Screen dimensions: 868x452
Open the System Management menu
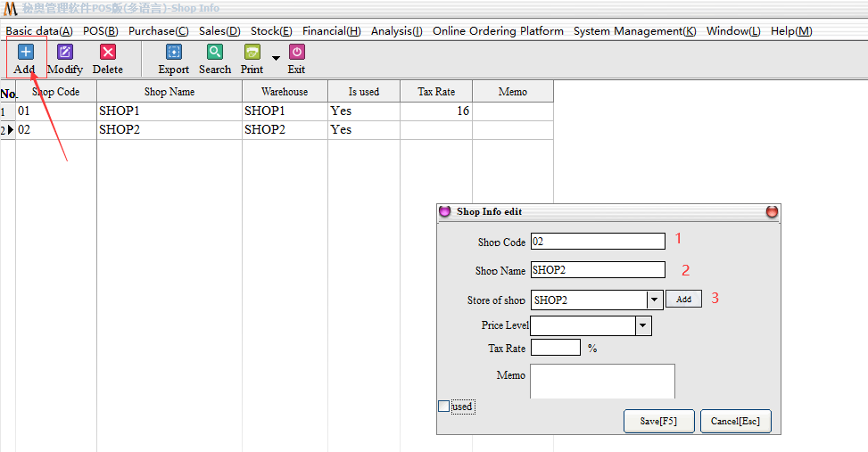(x=634, y=31)
